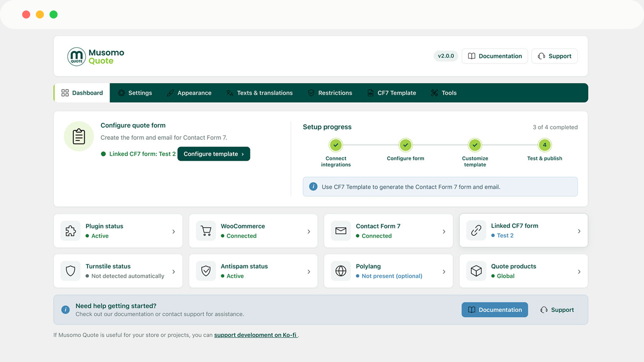The image size is (644, 362).
Task: Click the red macOS close window dot
Action: click(x=26, y=14)
